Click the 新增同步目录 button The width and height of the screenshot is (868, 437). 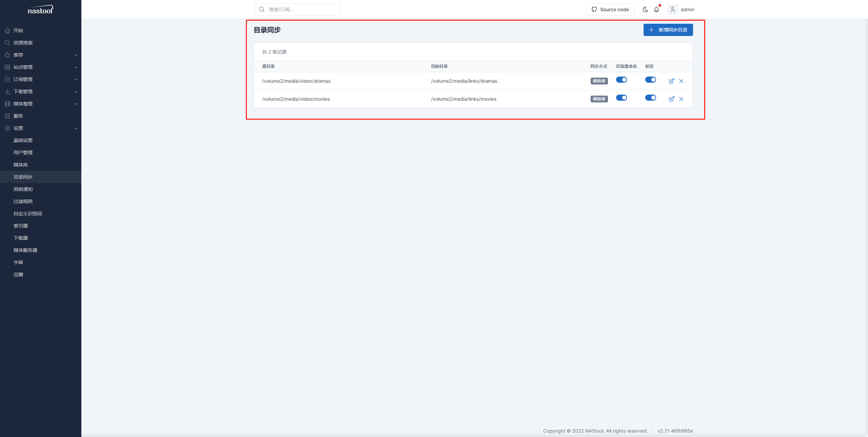[668, 30]
